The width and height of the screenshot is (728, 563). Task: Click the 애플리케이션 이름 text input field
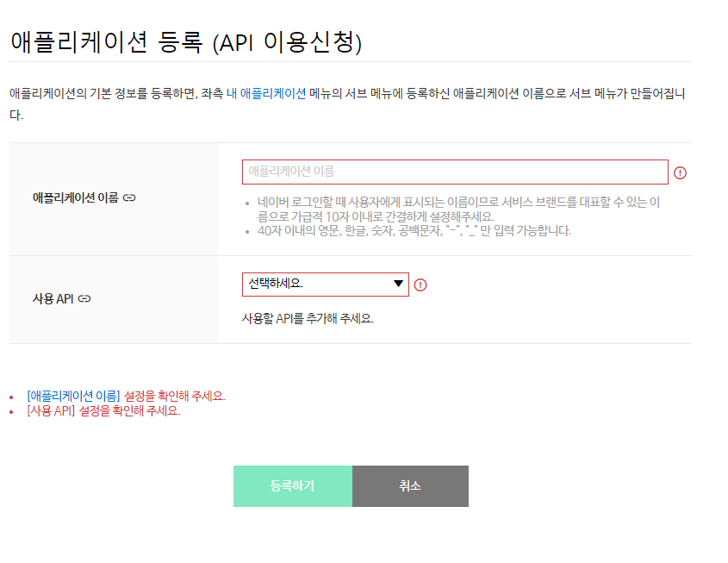click(455, 172)
